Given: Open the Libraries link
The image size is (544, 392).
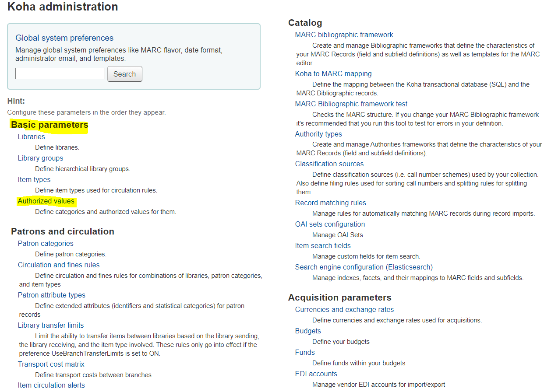Looking at the screenshot, I should click(32, 136).
